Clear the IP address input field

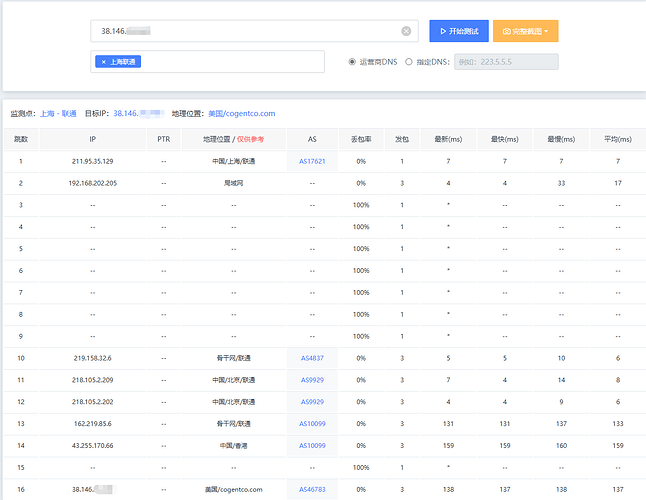[x=406, y=31]
